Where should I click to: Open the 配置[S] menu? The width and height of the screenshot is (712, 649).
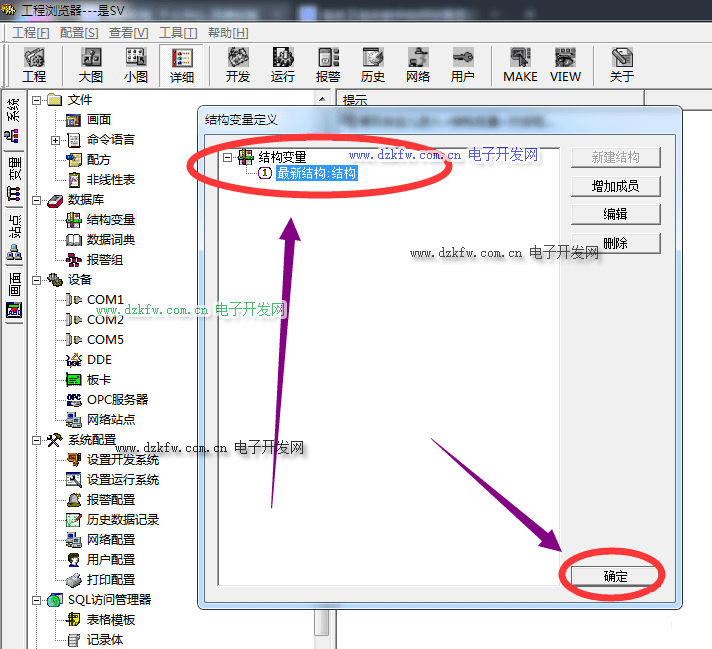pyautogui.click(x=79, y=33)
